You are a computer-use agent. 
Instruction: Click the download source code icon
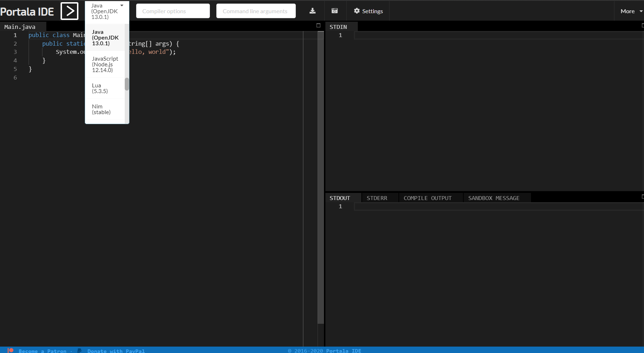[x=313, y=11]
